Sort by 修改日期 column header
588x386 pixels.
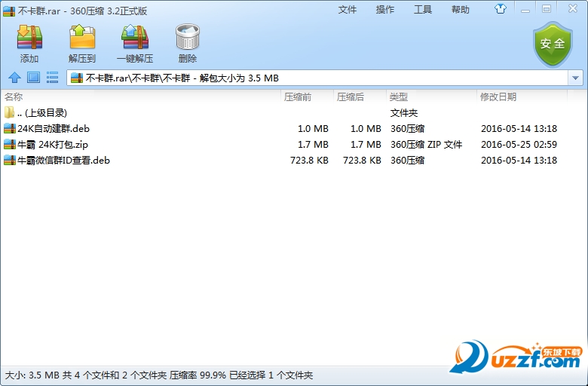point(522,97)
